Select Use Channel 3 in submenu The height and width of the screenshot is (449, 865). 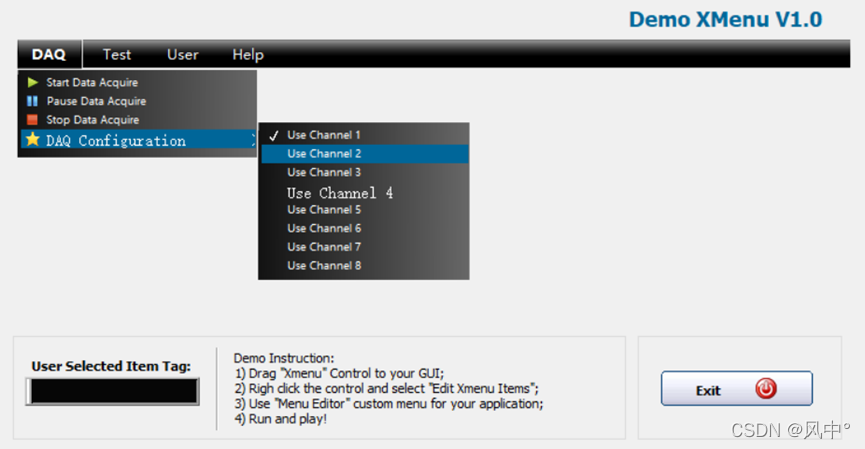click(x=365, y=173)
